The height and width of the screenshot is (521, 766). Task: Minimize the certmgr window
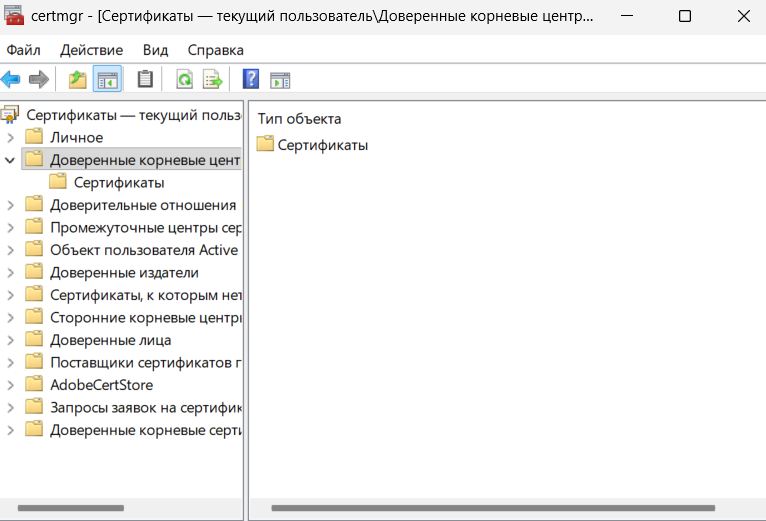click(x=627, y=16)
